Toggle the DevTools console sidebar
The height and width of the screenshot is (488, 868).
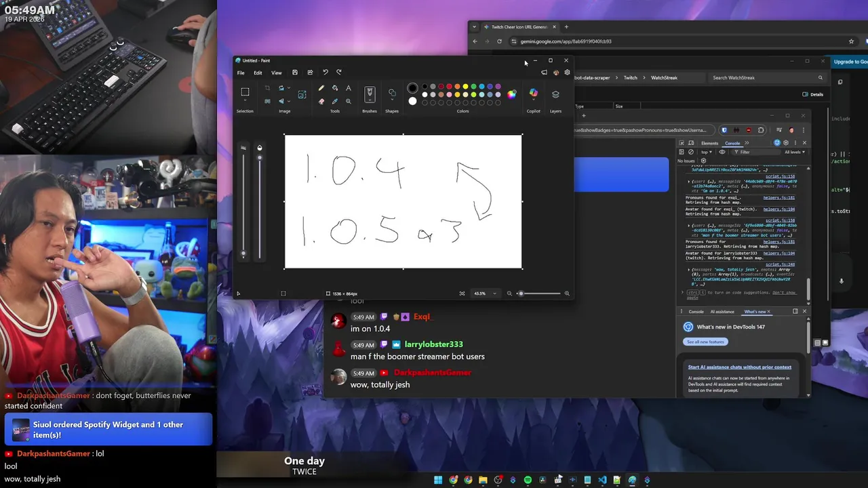pos(682,152)
